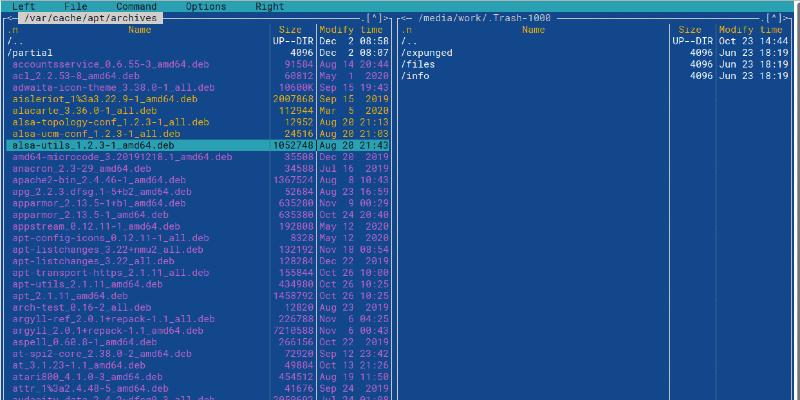Image resolution: width=800 pixels, height=400 pixels.
Task: Click the right panel's history back arrow
Action: pos(402,18)
